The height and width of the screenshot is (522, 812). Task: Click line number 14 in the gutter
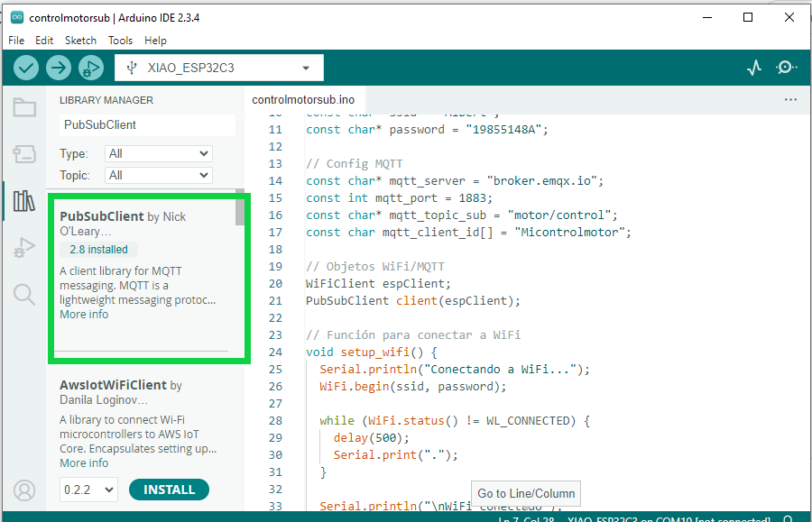[275, 180]
